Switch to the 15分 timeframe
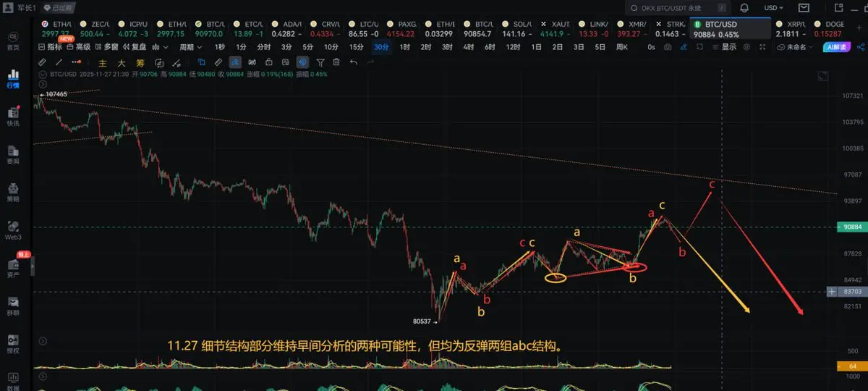Viewport: 868px width, 391px height. [x=357, y=46]
